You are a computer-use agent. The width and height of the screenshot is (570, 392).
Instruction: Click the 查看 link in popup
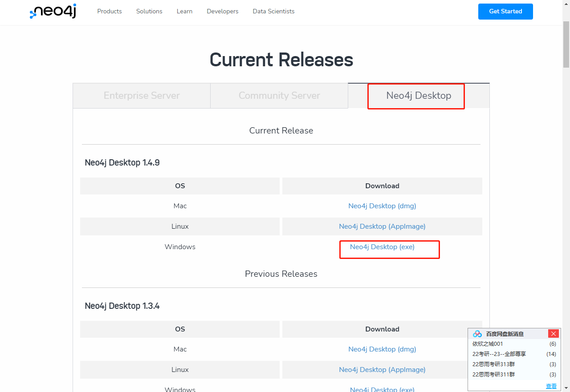coord(551,386)
